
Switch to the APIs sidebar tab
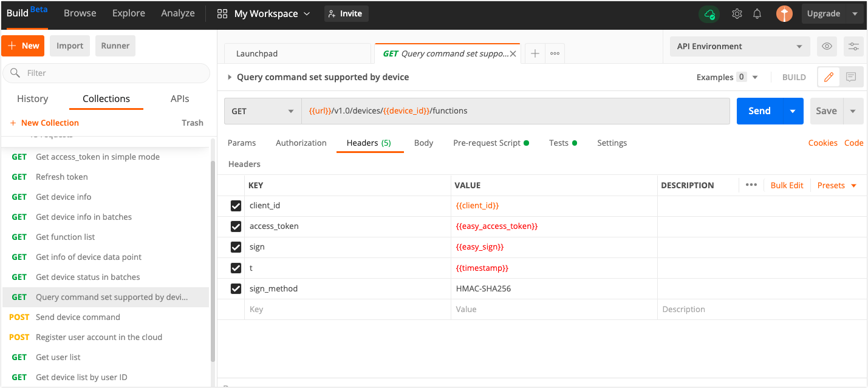coord(180,98)
